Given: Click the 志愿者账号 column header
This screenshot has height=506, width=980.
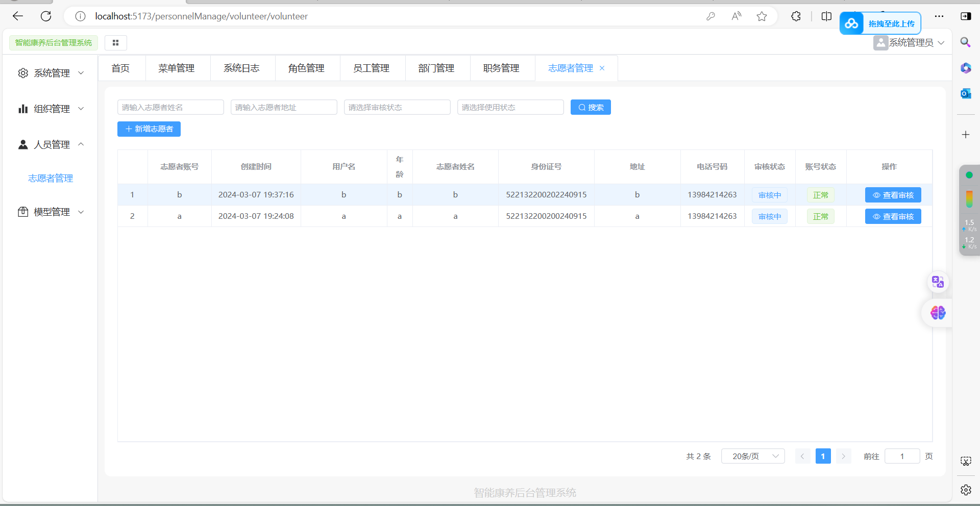Looking at the screenshot, I should (x=180, y=167).
